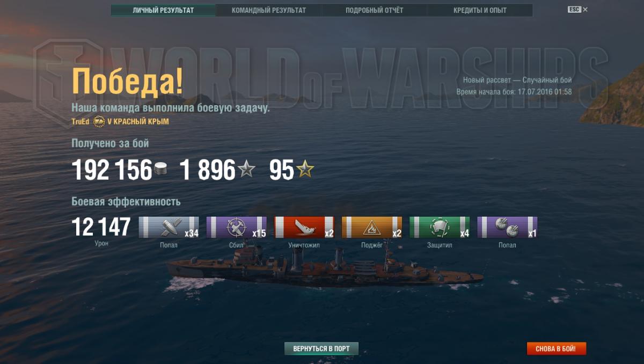644x364 pixels.
Task: Click the red ship destroyed ribbon
Action: pos(304,227)
